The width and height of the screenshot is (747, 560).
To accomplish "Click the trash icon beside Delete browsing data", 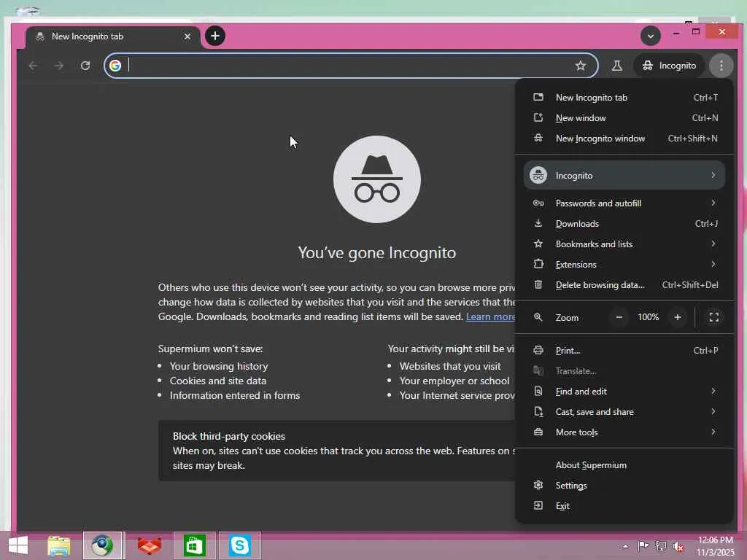I will [538, 285].
